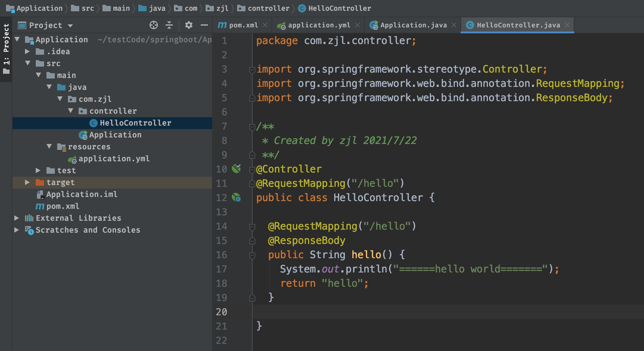Image resolution: width=644 pixels, height=351 pixels.
Task: Toggle fold end marker at line 5
Action: click(252, 98)
